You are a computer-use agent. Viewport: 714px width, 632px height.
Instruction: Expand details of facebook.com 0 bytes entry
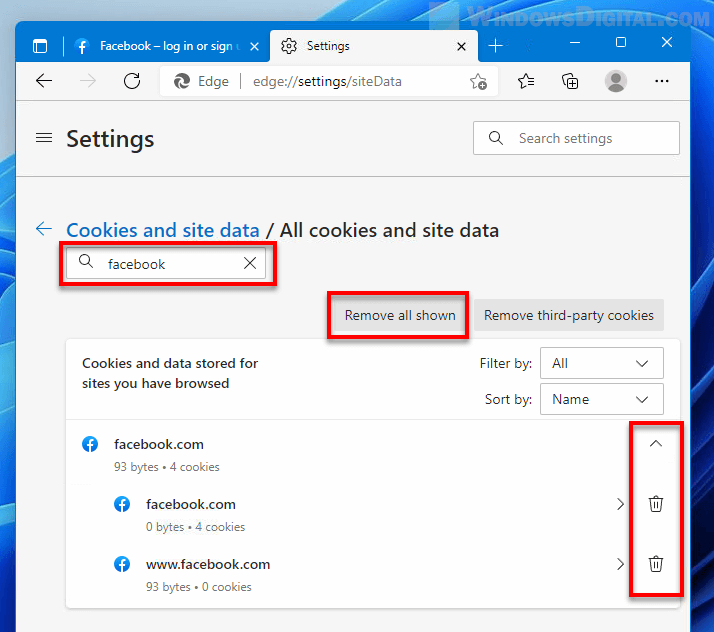coord(620,504)
